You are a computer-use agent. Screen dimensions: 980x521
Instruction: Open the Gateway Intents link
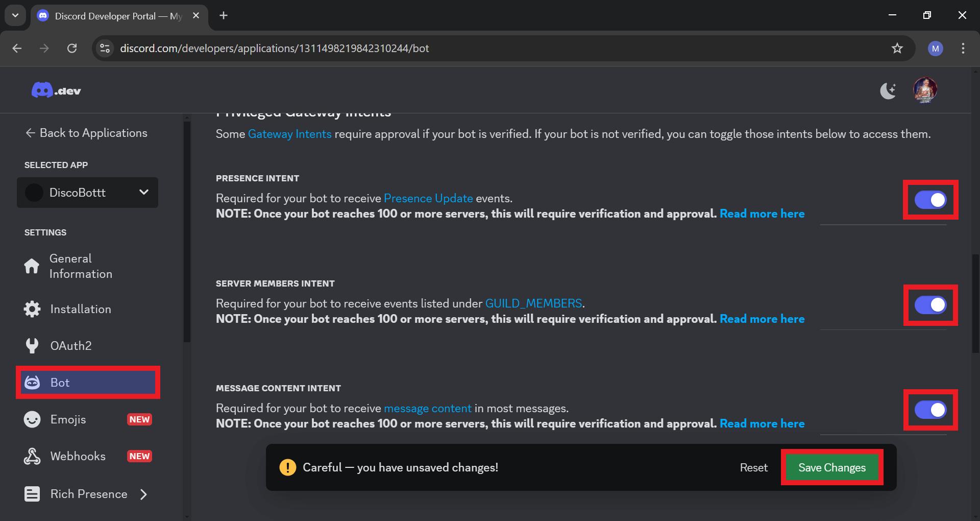point(289,134)
